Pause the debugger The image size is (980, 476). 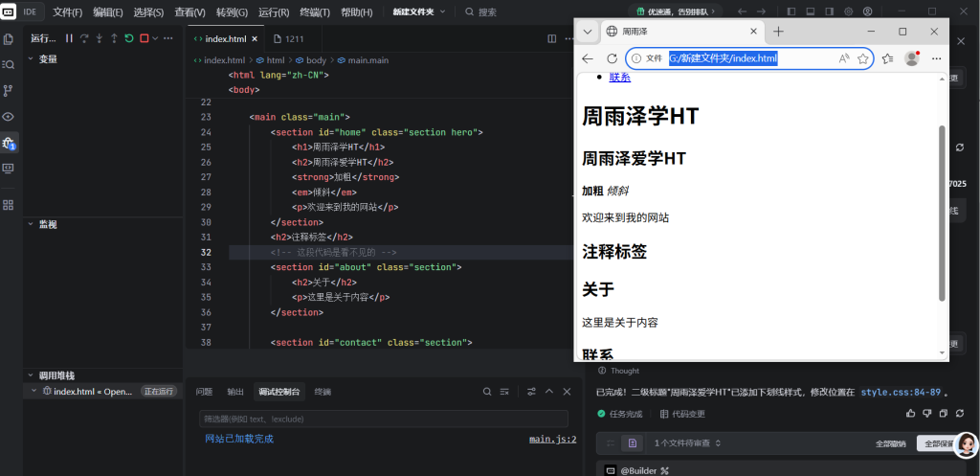point(69,38)
